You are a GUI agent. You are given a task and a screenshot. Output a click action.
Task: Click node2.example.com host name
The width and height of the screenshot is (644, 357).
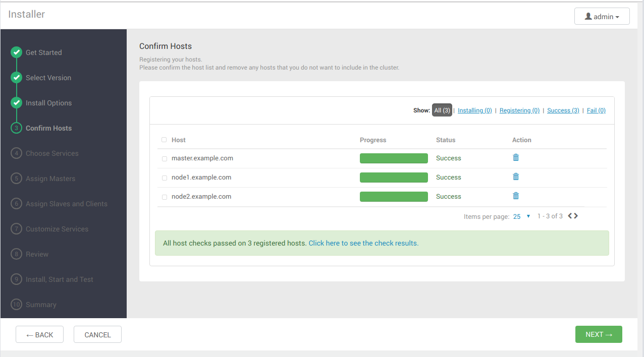[x=201, y=197]
